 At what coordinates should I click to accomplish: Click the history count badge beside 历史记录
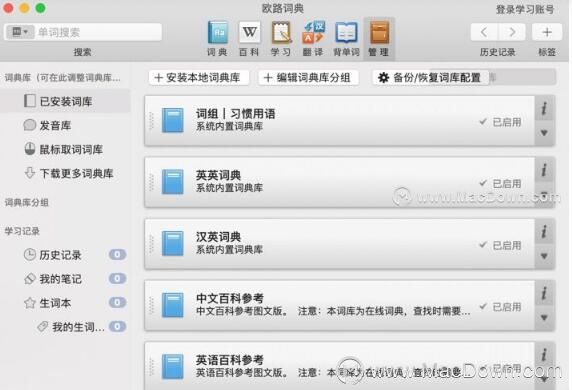(117, 255)
